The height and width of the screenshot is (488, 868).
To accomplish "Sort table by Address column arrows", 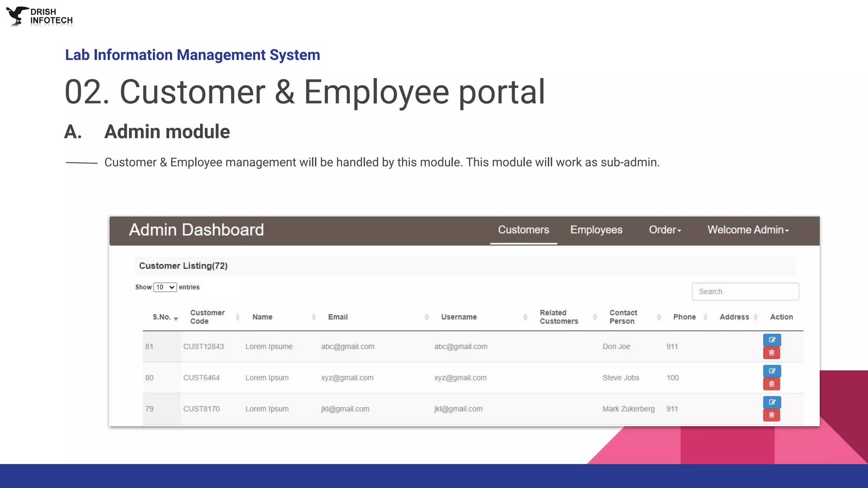I will coord(755,317).
